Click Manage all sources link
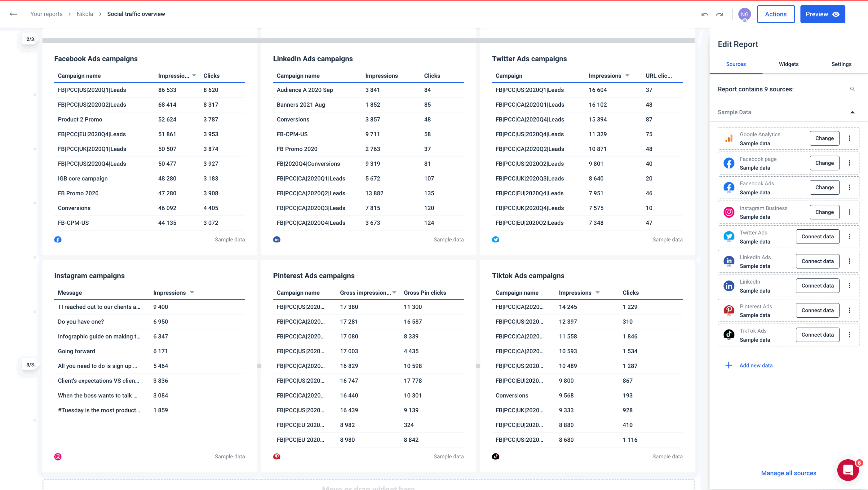 [x=788, y=473]
